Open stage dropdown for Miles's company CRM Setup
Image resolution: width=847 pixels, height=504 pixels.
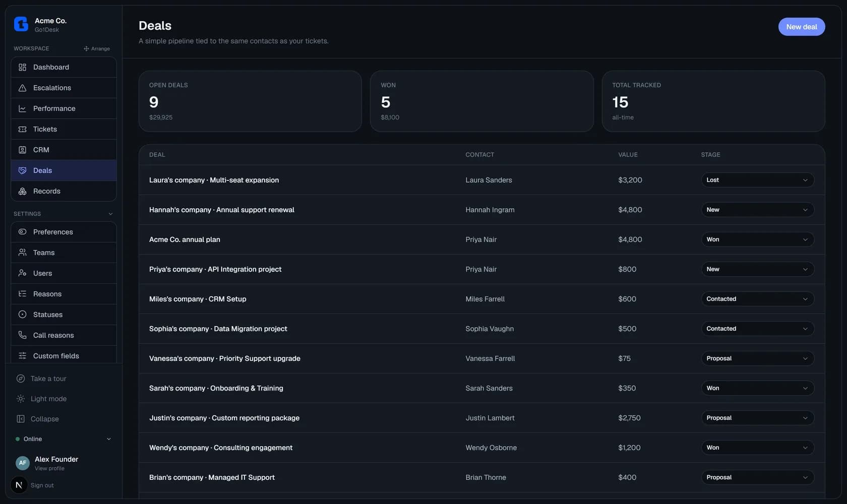(x=758, y=299)
